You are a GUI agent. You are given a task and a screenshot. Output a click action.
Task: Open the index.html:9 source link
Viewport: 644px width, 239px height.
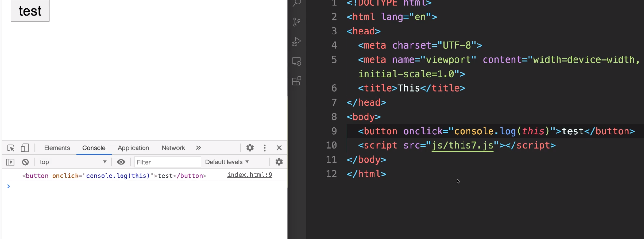(250, 175)
